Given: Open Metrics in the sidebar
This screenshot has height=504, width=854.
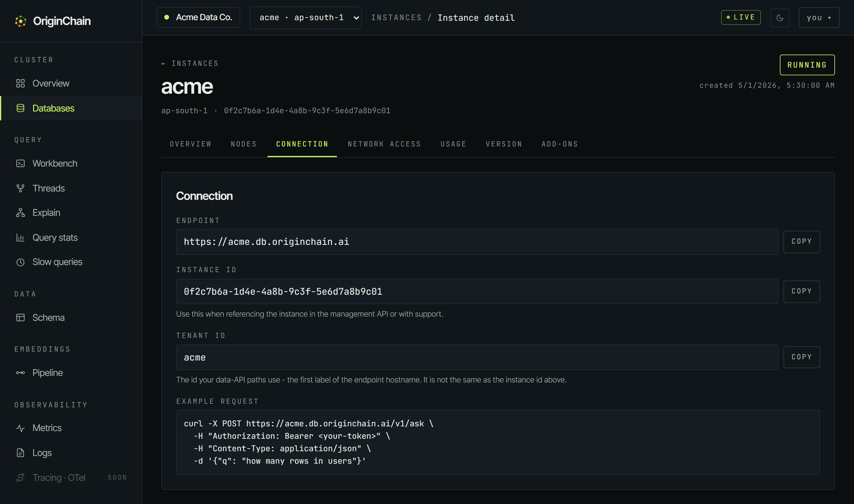Looking at the screenshot, I should point(71,428).
